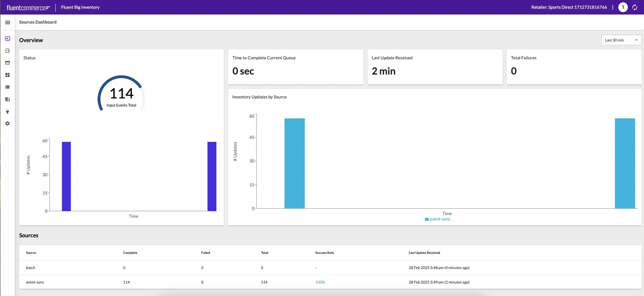Open the building locations sidebar icon

tap(7, 99)
